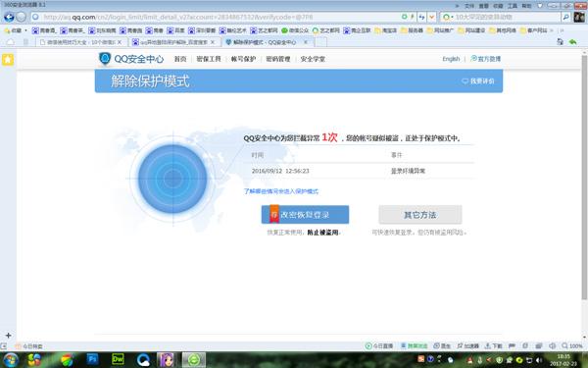Go to 首页 in the site navigation
The width and height of the screenshot is (588, 368).
click(x=180, y=59)
